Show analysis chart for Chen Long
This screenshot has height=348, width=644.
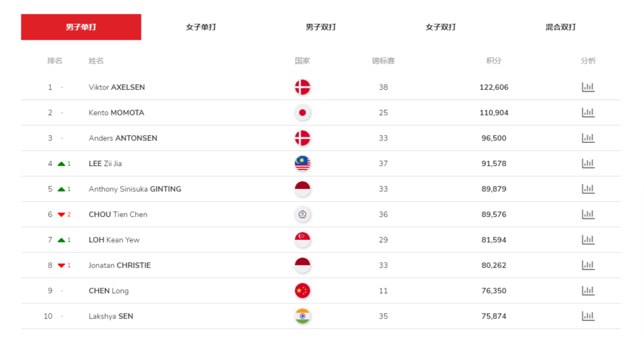pyautogui.click(x=588, y=291)
